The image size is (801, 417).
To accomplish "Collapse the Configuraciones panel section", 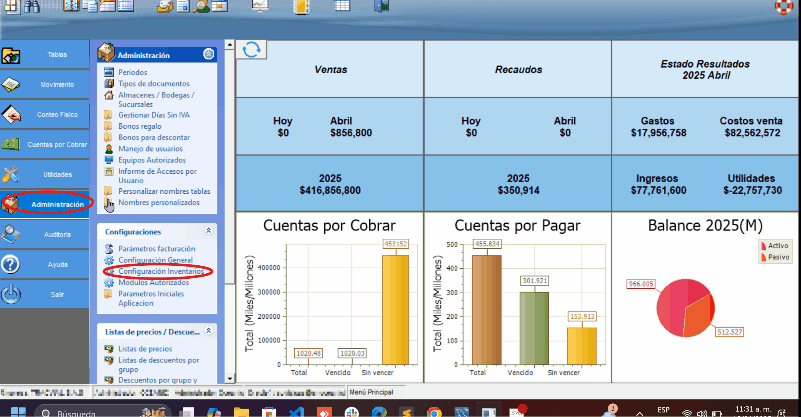I will (x=208, y=230).
